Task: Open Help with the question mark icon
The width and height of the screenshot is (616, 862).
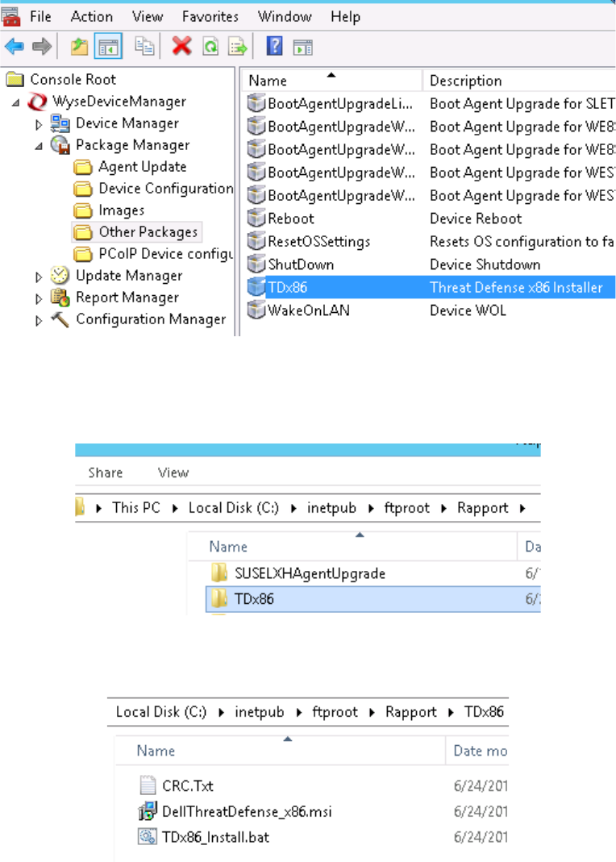Action: [274, 46]
